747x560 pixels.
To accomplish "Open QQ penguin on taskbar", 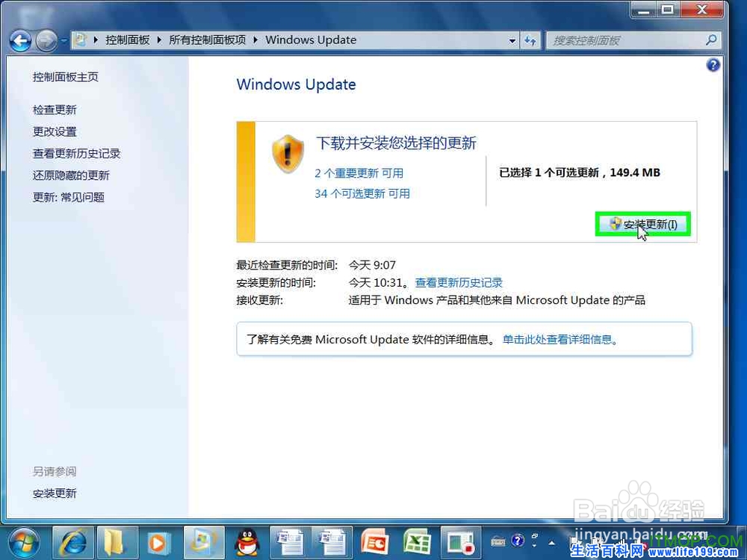I will click(x=247, y=543).
